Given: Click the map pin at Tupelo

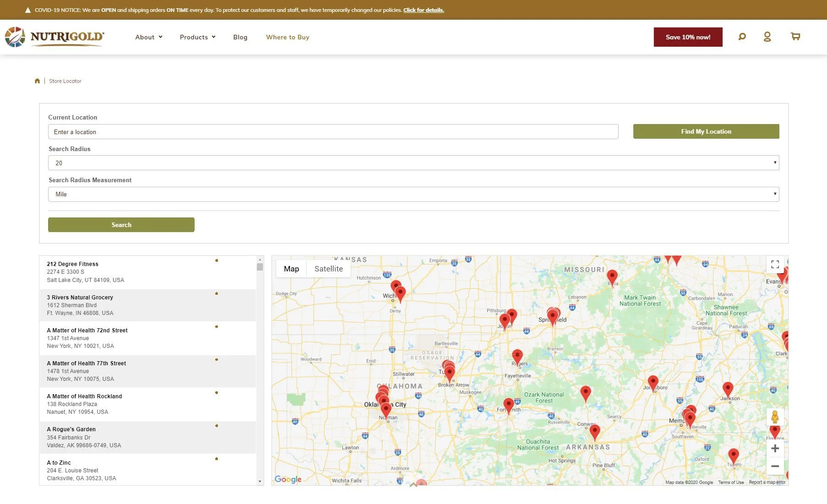Looking at the screenshot, I should click(734, 456).
